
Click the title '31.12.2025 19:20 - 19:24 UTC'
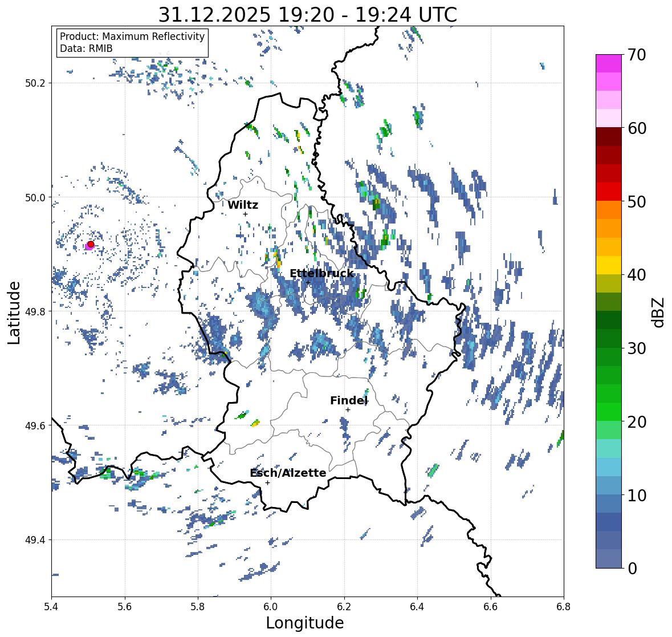308,15
